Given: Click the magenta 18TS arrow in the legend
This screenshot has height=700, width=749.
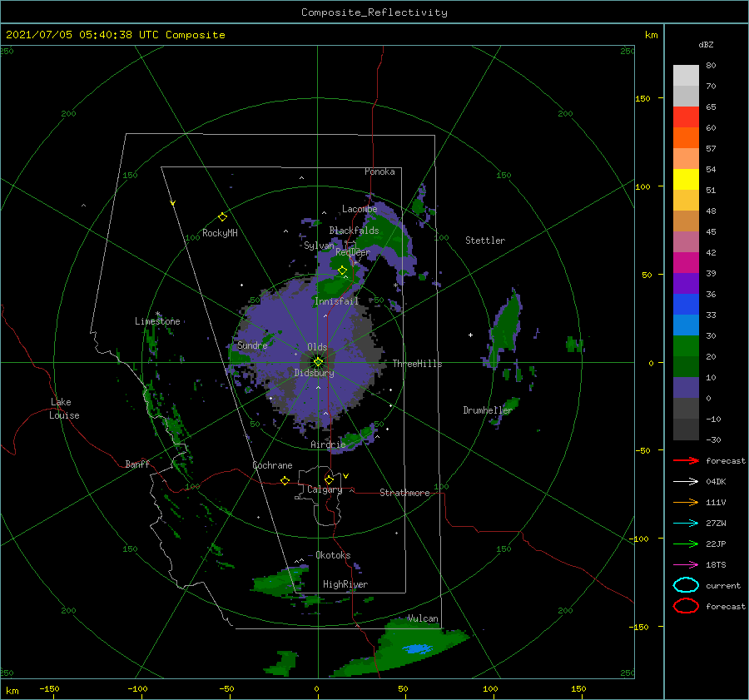Looking at the screenshot, I should coord(686,565).
